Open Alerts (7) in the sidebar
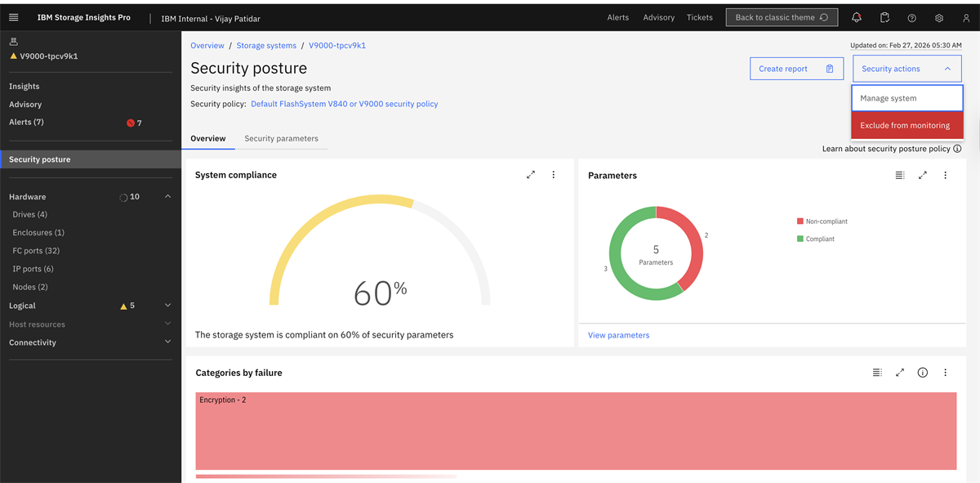Screen dimensions: 980x483 tap(26, 123)
